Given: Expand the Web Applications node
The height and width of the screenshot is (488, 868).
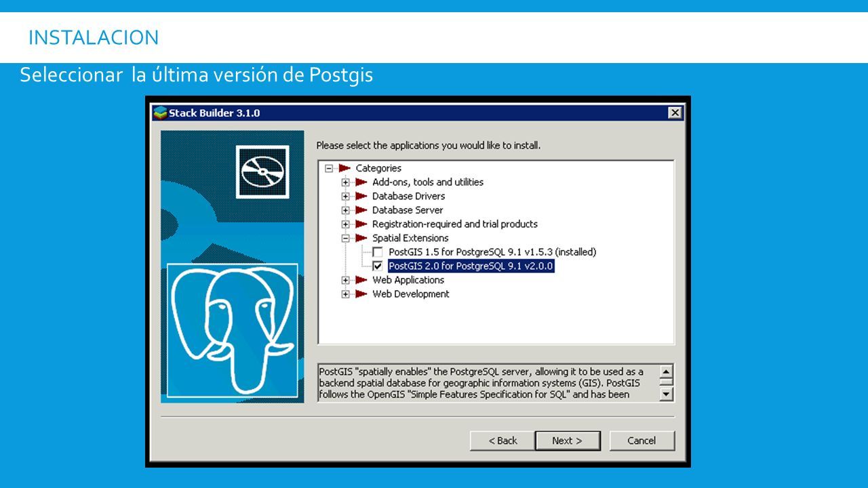Looking at the screenshot, I should tap(346, 281).
